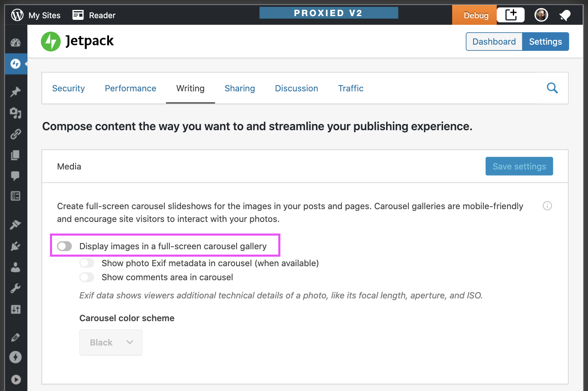Open the Links chain icon in the sidebar
Screen dimensions: 588x391
click(x=16, y=134)
